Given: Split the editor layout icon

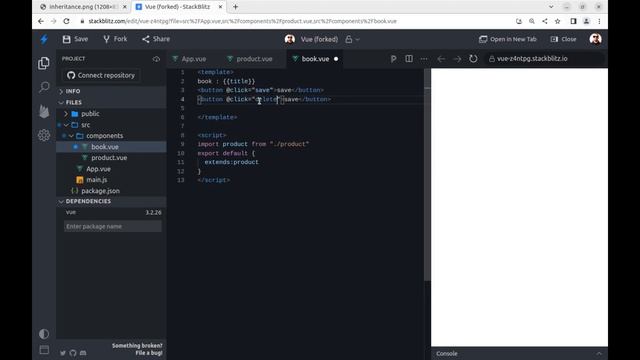Looking at the screenshot, I should [x=409, y=59].
